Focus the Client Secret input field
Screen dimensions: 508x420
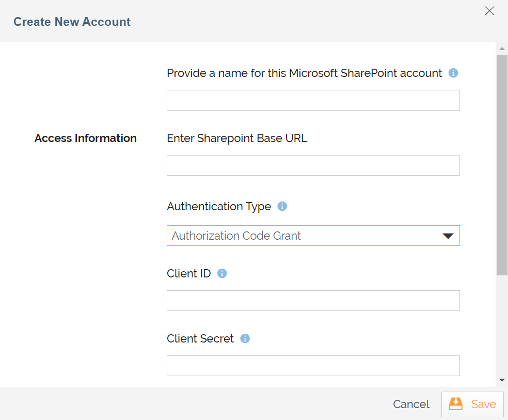point(313,366)
